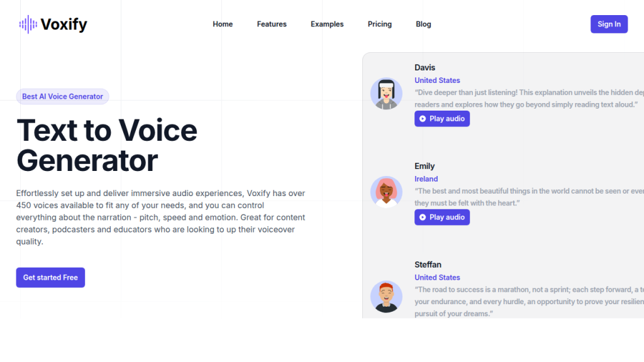The height and width of the screenshot is (362, 644).
Task: Open the Pricing page
Action: pos(380,24)
